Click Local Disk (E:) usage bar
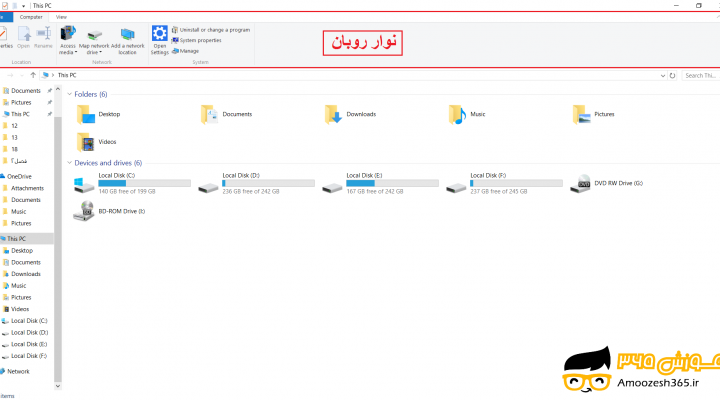Image resolution: width=720 pixels, height=400 pixels. (393, 183)
